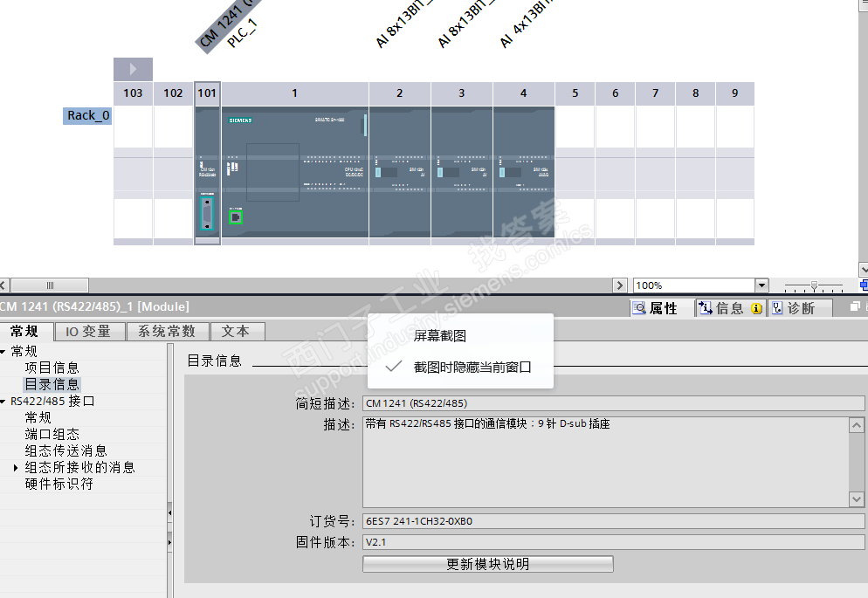Select slot 103 header

click(133, 93)
